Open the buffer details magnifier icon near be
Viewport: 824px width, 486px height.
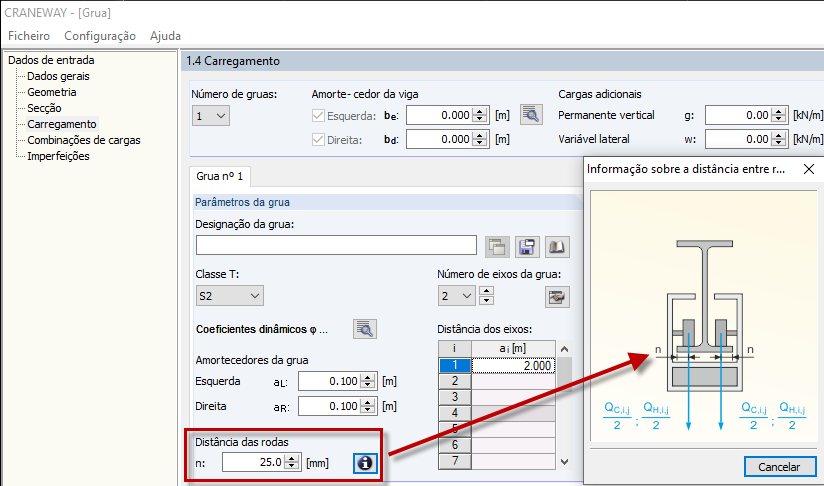tap(531, 115)
